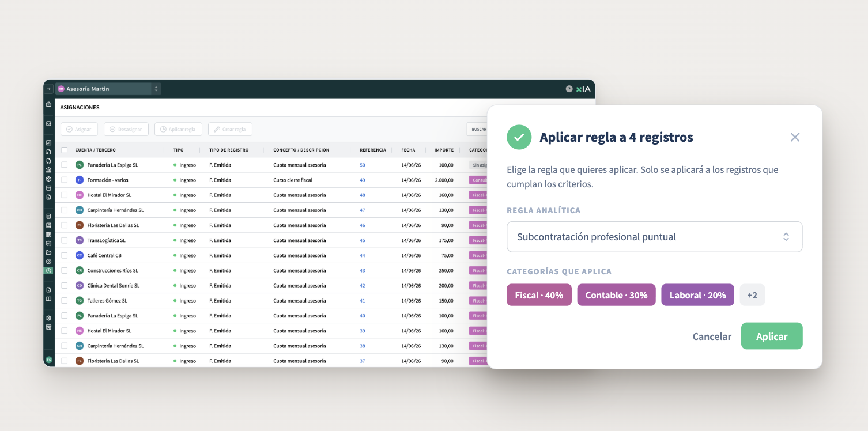The image size is (868, 431).
Task: Check the Construcciones Ríos SL row checkbox
Action: point(65,270)
